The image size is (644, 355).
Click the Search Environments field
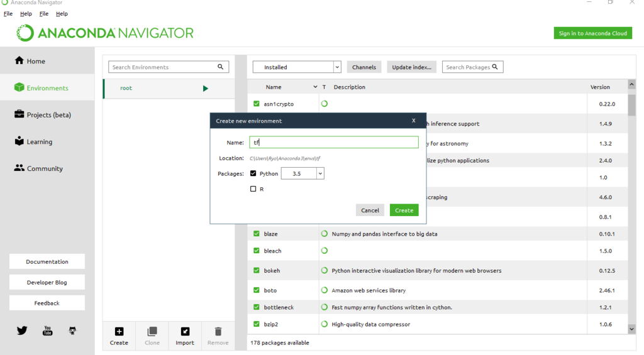[169, 67]
